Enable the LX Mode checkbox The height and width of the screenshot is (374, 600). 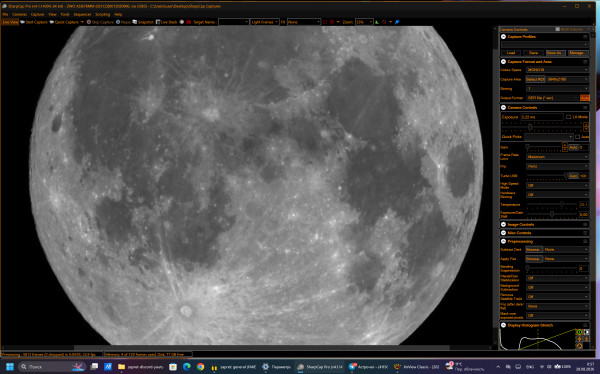[x=568, y=117]
